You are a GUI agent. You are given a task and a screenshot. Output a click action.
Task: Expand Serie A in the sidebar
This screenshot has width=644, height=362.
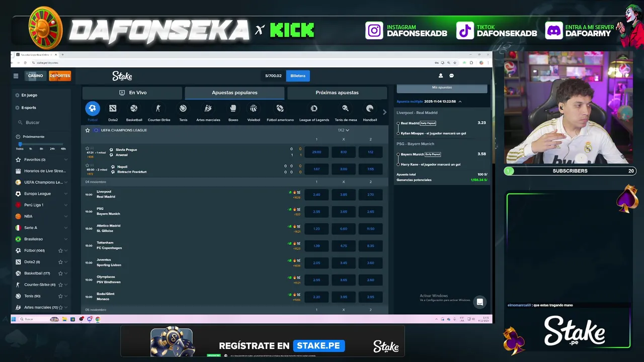[x=66, y=228]
